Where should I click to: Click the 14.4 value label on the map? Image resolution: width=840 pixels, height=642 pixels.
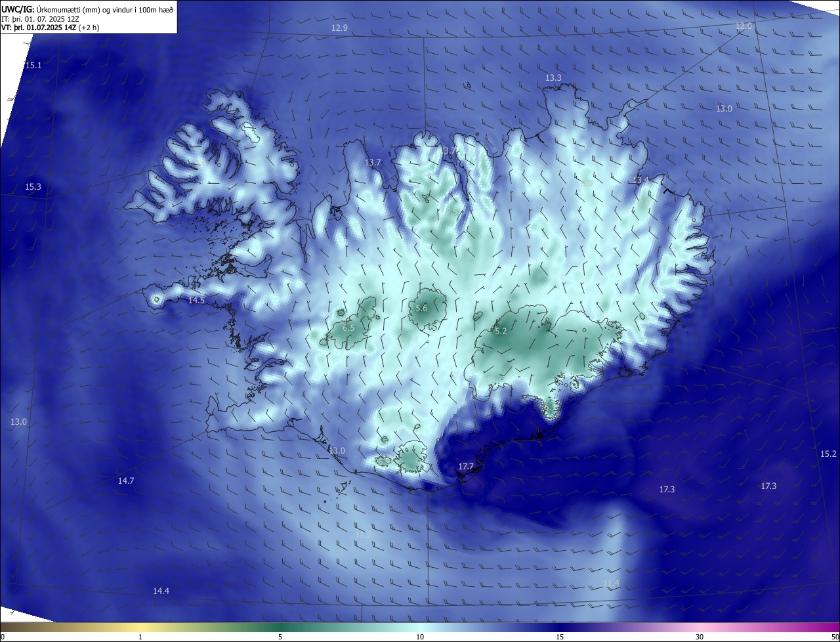tap(161, 591)
